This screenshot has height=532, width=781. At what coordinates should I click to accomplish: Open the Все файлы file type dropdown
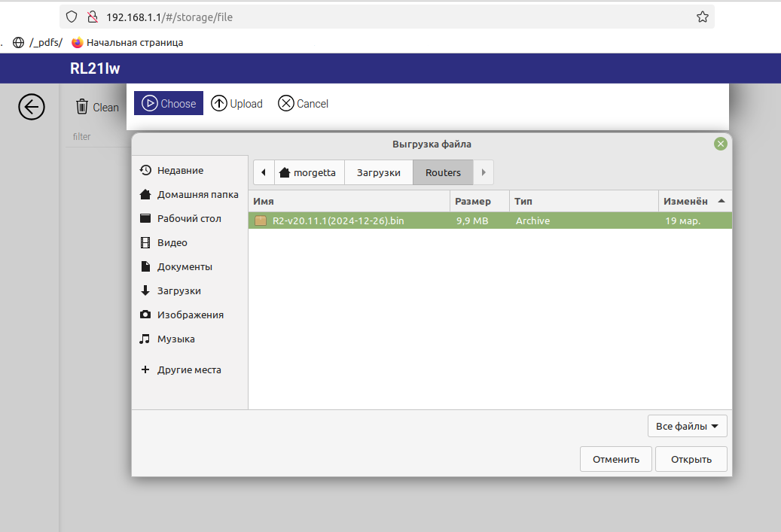687,427
